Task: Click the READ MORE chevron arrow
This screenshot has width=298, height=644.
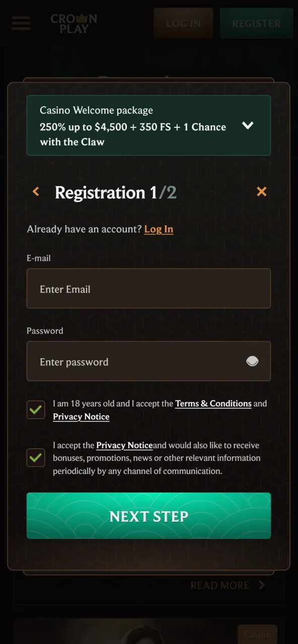Action: 260,585
